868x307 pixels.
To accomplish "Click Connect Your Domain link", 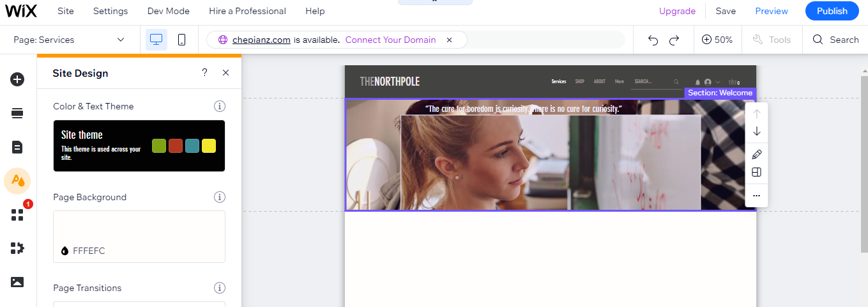I will click(x=391, y=40).
